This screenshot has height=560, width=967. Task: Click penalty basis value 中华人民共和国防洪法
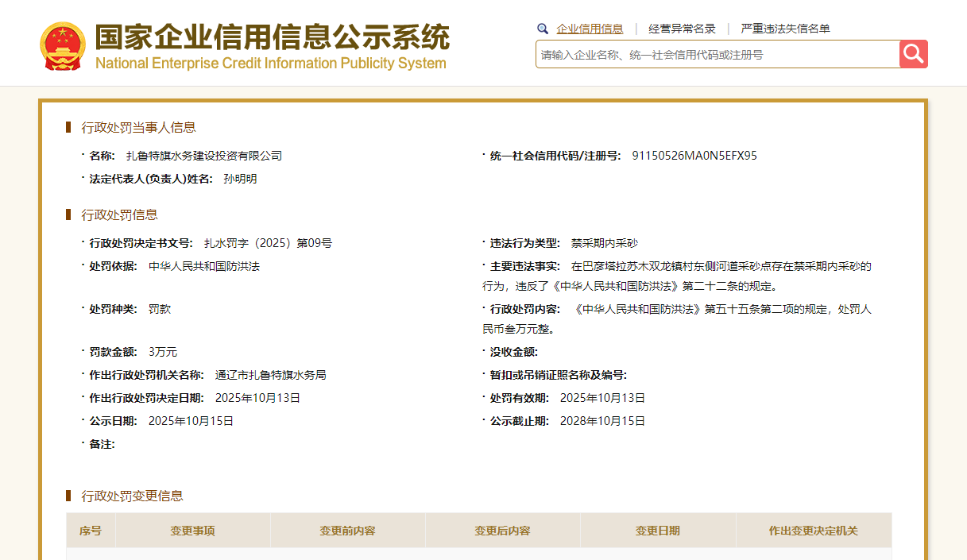[x=204, y=266]
